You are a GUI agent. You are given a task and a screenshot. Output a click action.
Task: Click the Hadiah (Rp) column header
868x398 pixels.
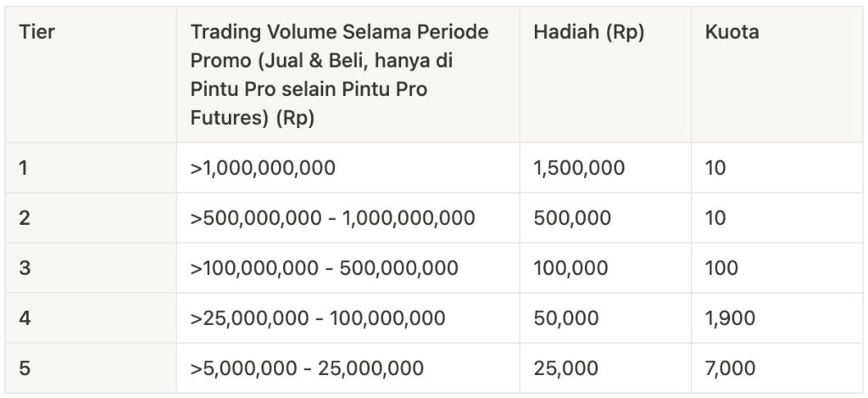click(x=588, y=33)
